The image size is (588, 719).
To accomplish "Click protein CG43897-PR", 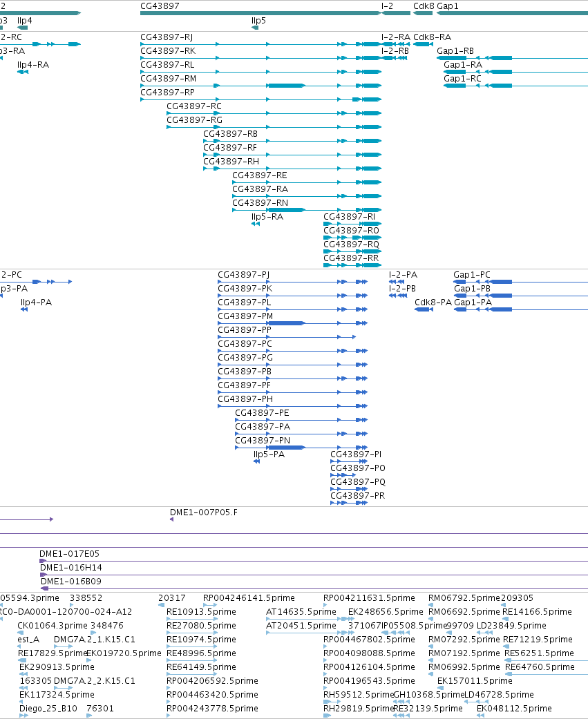I will coord(358,495).
